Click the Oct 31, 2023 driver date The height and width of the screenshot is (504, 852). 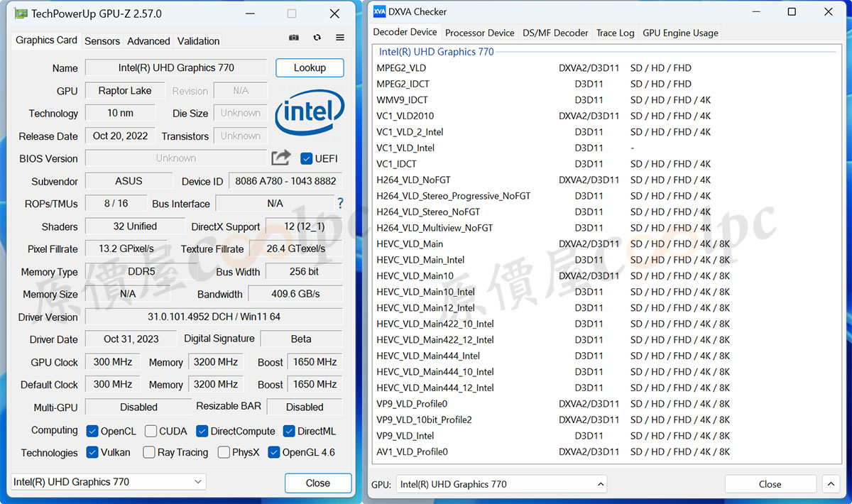(x=131, y=339)
